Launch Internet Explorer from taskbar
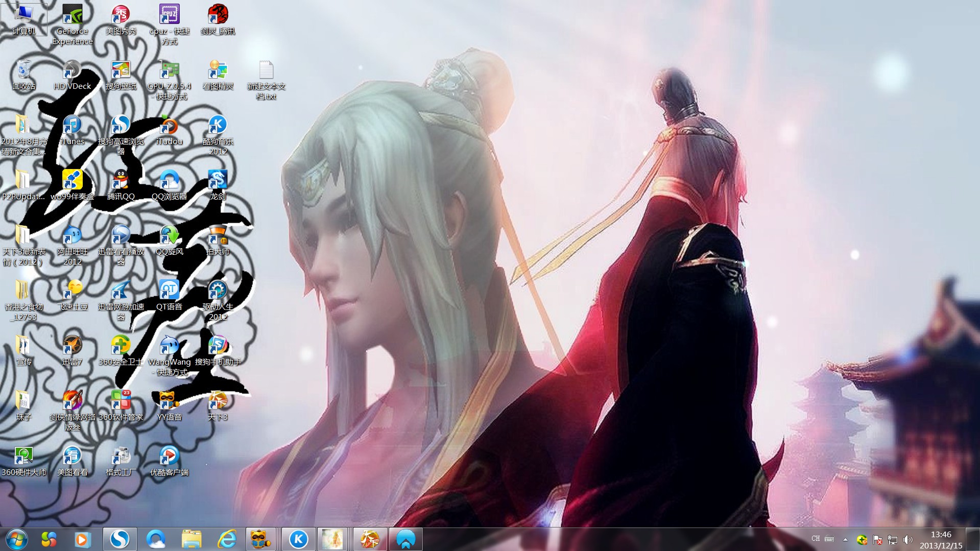980x551 pixels. click(227, 539)
